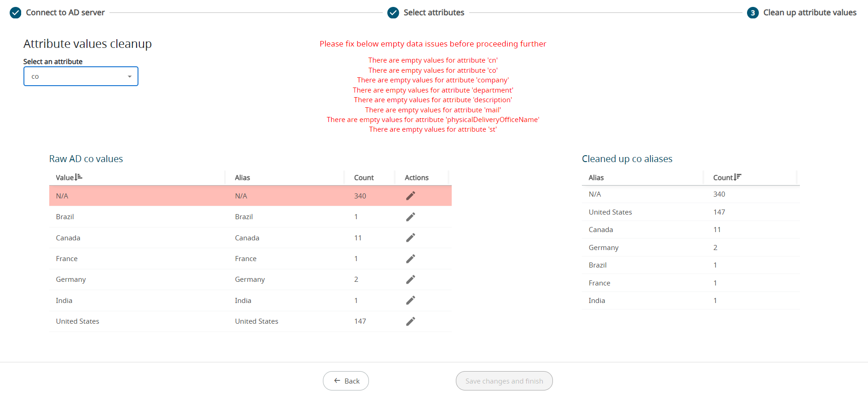868x396 pixels.
Task: Edit the Germany alias entry
Action: click(x=410, y=280)
